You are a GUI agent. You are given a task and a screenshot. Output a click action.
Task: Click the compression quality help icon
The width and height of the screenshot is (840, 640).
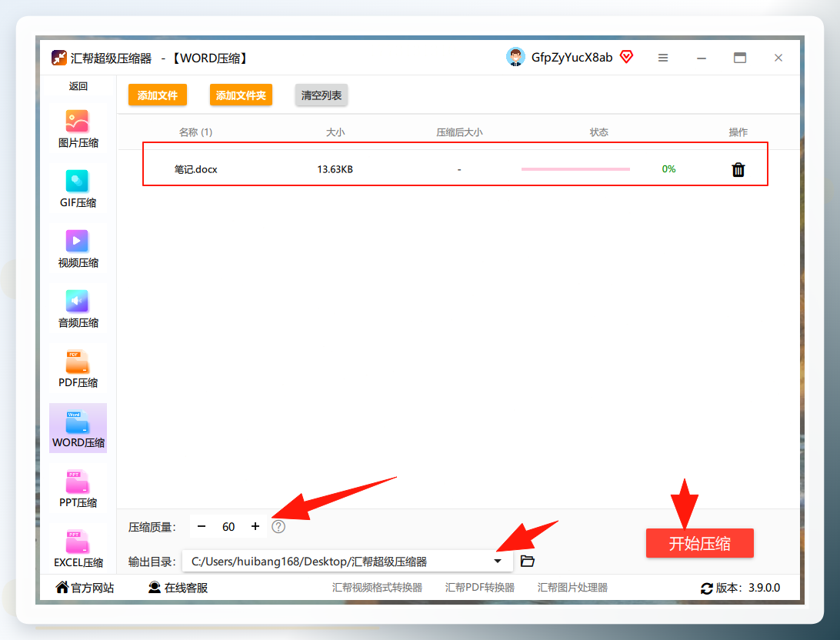tap(278, 526)
